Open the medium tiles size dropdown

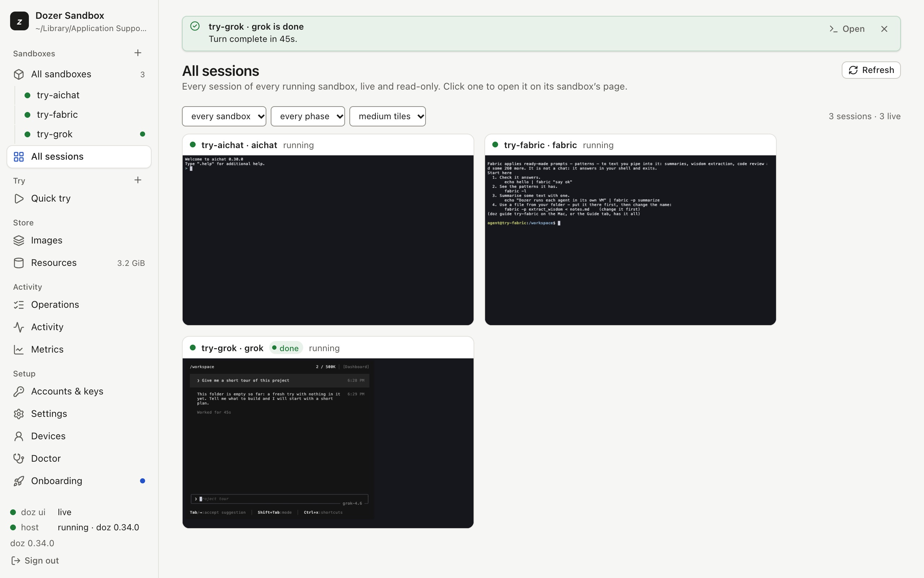388,116
